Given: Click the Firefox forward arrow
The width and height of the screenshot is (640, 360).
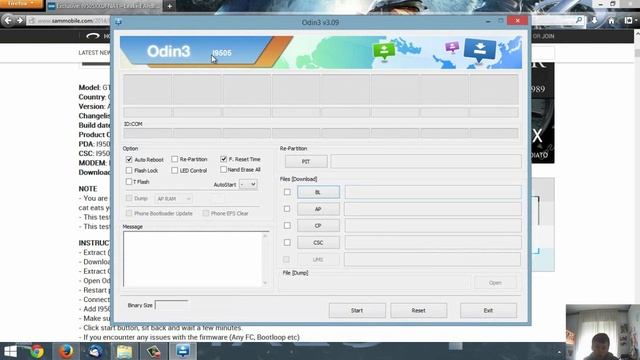Looking at the screenshot, I should tap(19, 20).
